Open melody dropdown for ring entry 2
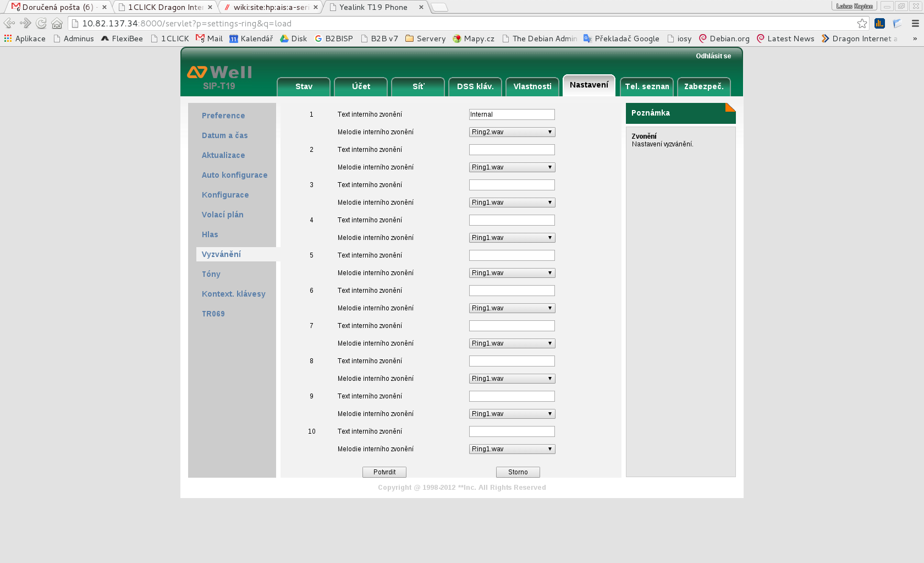 coord(512,167)
